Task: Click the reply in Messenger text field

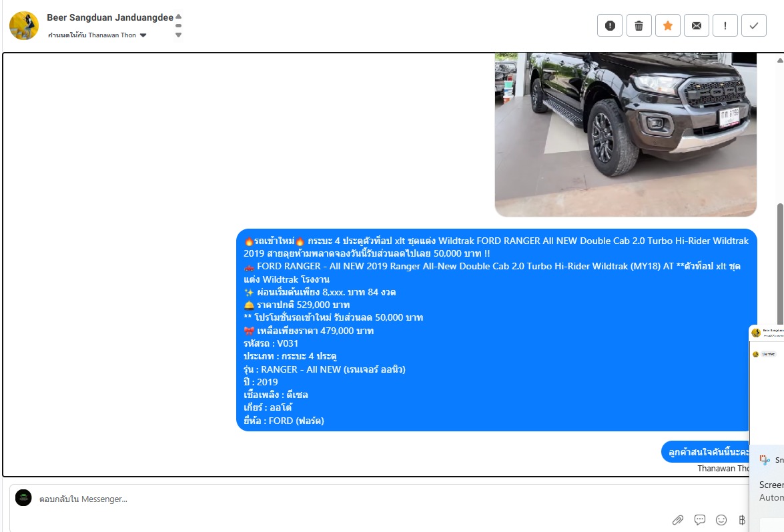Action: pyautogui.click(x=334, y=499)
